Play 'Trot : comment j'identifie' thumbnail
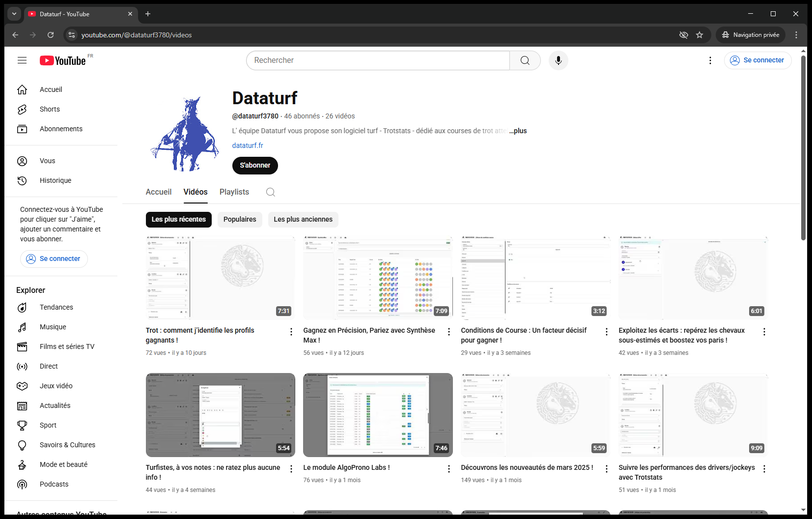 point(221,278)
